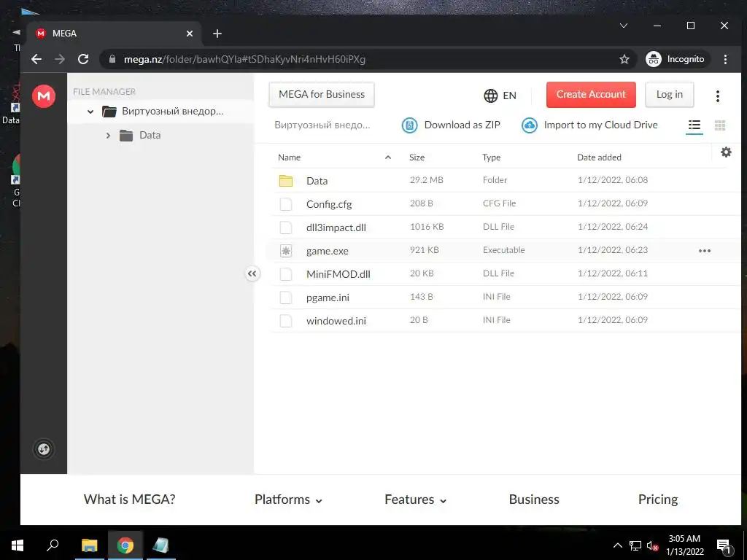Select the windowed.ini file name
Viewport: 747px width, 560px height.
(336, 321)
